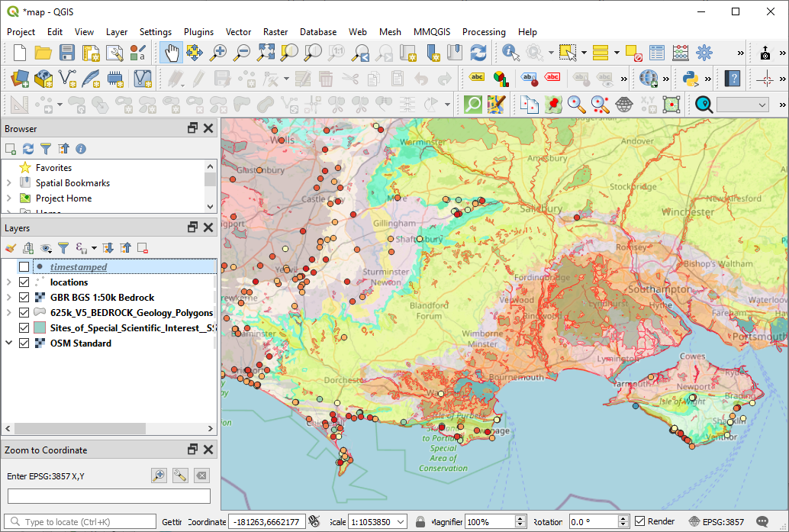This screenshot has height=532, width=789.
Task: Open Layer Styling panel from Layers toolbar
Action: (x=11, y=248)
